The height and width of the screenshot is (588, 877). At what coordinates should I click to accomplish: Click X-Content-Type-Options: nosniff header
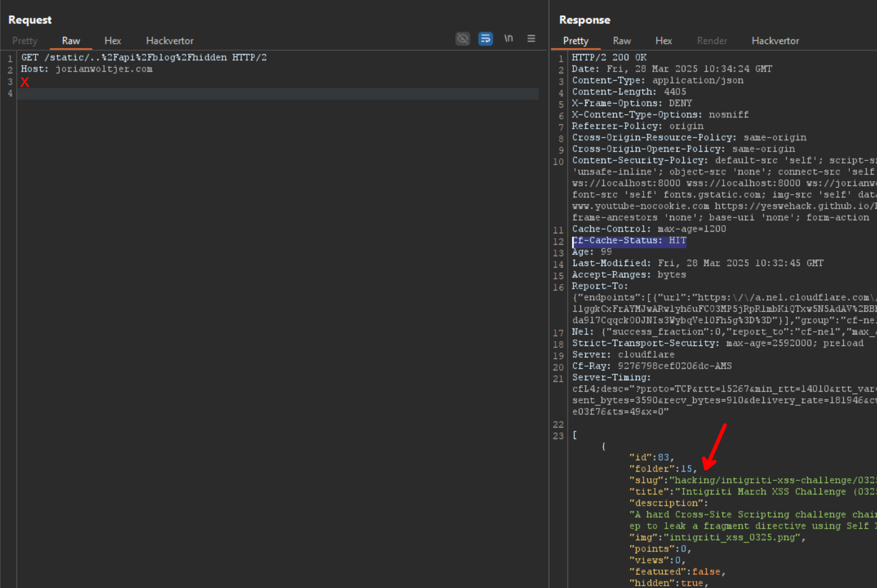coord(660,115)
